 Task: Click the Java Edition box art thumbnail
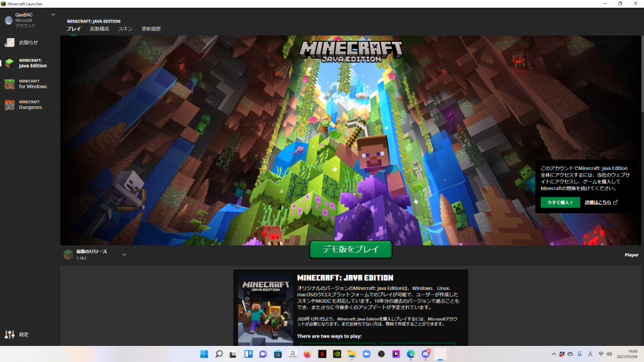tap(266, 309)
